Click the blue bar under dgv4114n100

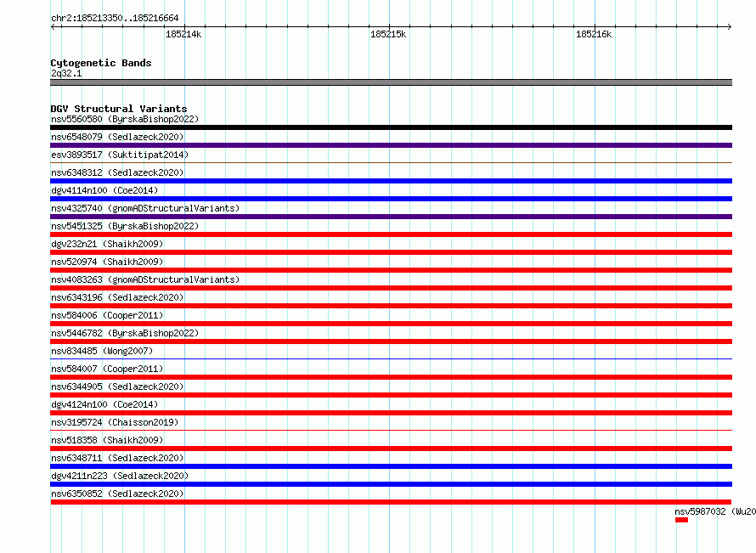click(x=391, y=199)
